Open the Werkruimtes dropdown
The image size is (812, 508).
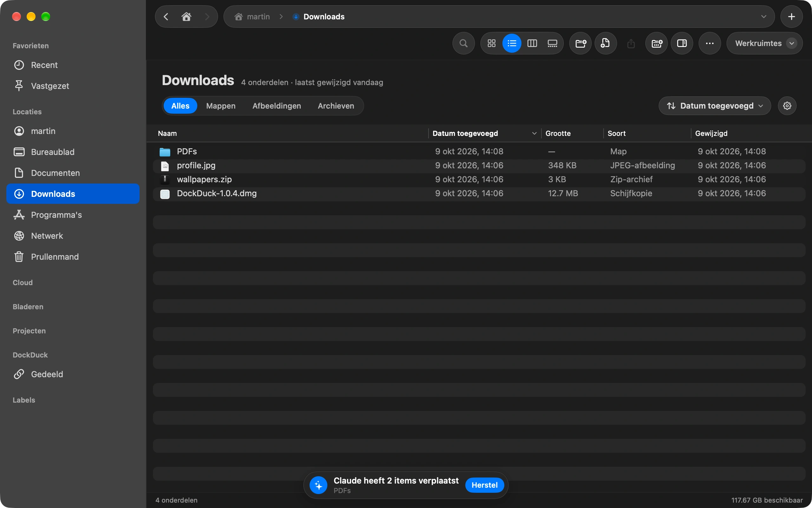click(765, 43)
